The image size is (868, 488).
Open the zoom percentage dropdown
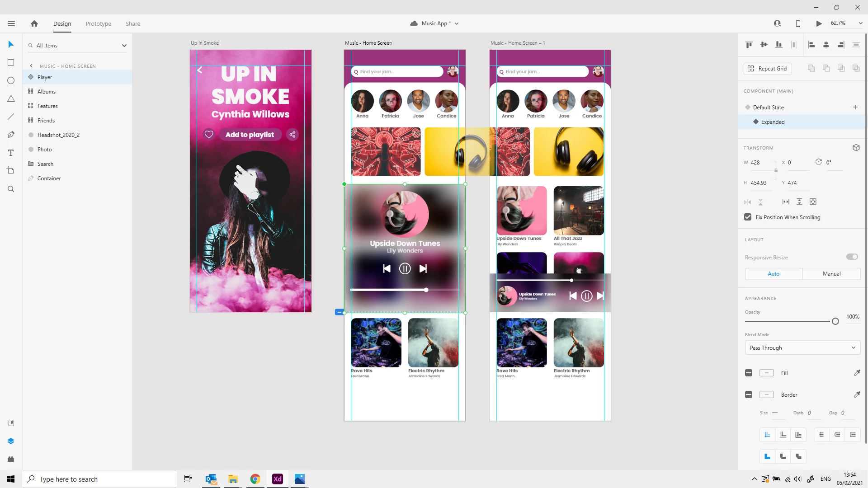coord(860,23)
